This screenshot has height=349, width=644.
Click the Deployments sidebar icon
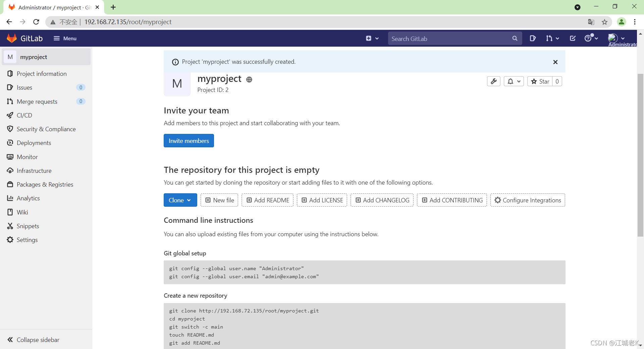point(10,143)
